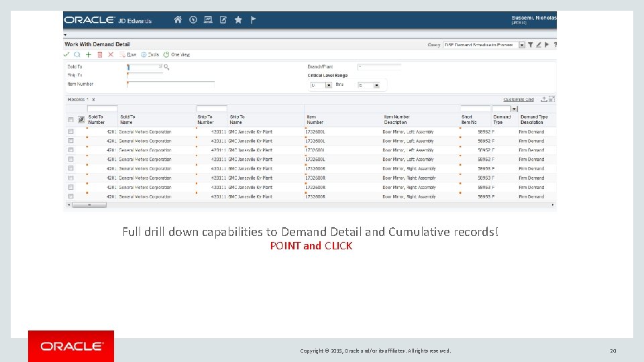The image size is (644, 362).
Task: Check the first row, short item 58952
Action: coord(70,132)
